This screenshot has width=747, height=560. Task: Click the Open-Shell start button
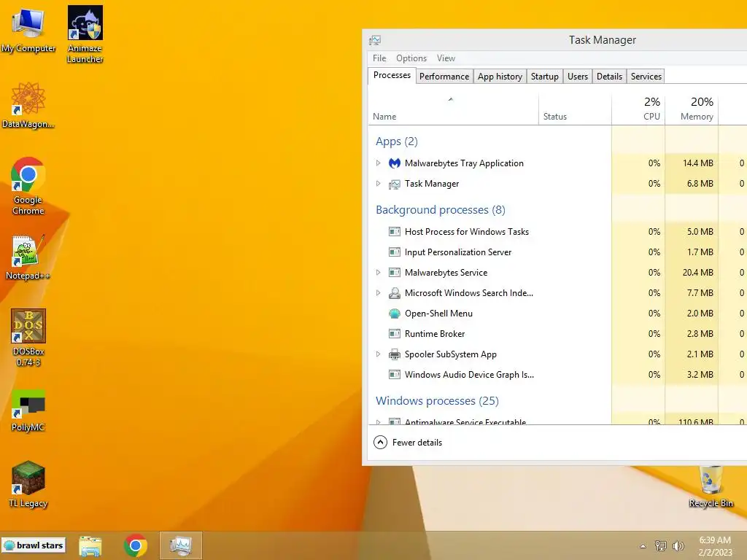[x=34, y=545]
